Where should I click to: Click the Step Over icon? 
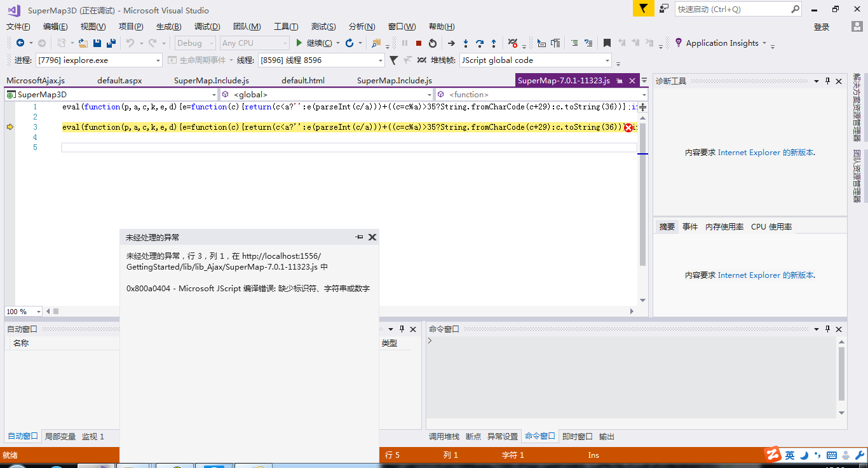coord(480,43)
